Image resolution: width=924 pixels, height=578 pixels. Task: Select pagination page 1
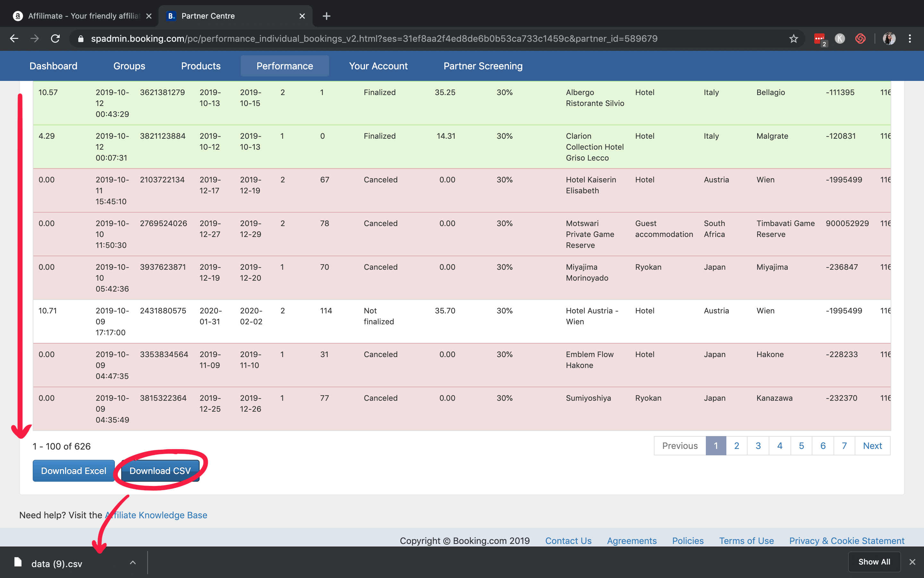point(716,446)
